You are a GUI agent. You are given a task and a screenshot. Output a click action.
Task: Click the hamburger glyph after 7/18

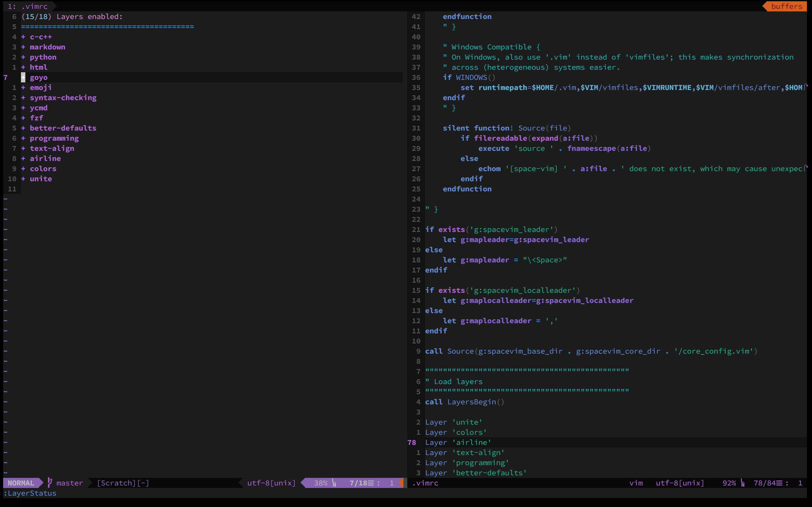371,483
